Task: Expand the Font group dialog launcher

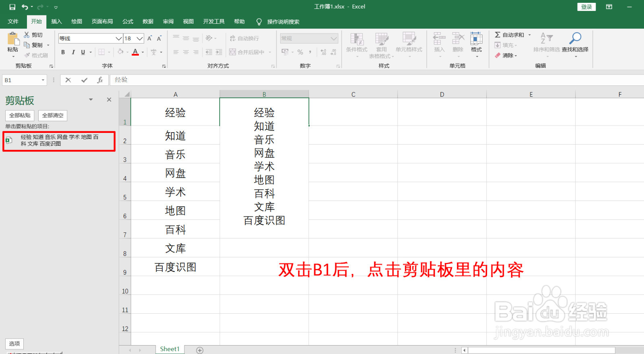Action: (x=164, y=66)
